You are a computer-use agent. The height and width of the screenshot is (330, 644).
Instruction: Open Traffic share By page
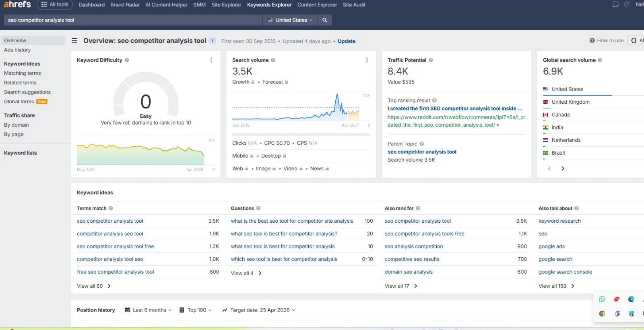[14, 134]
